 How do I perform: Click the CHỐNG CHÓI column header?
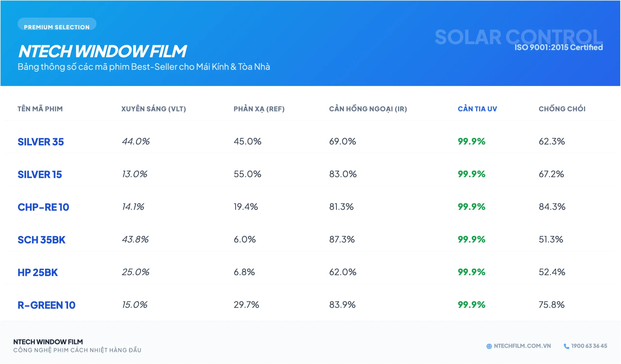point(562,109)
